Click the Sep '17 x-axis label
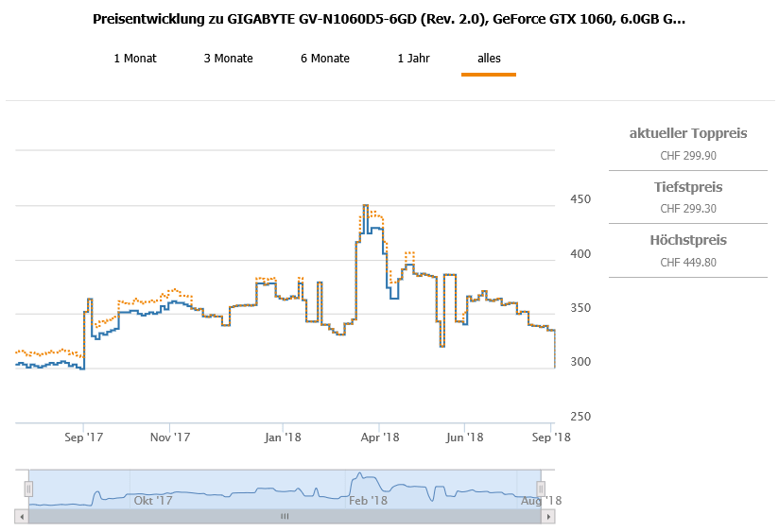779x532 pixels. click(83, 438)
